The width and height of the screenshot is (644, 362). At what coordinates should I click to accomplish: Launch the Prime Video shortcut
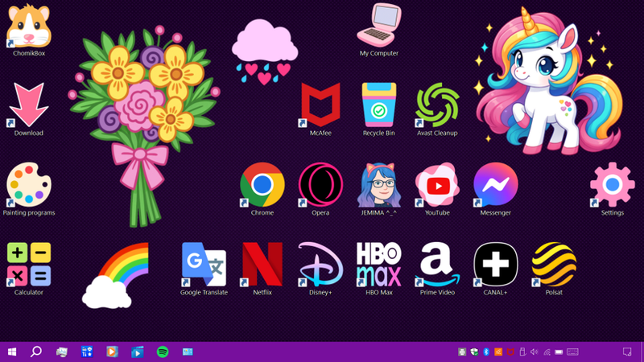coord(437,264)
